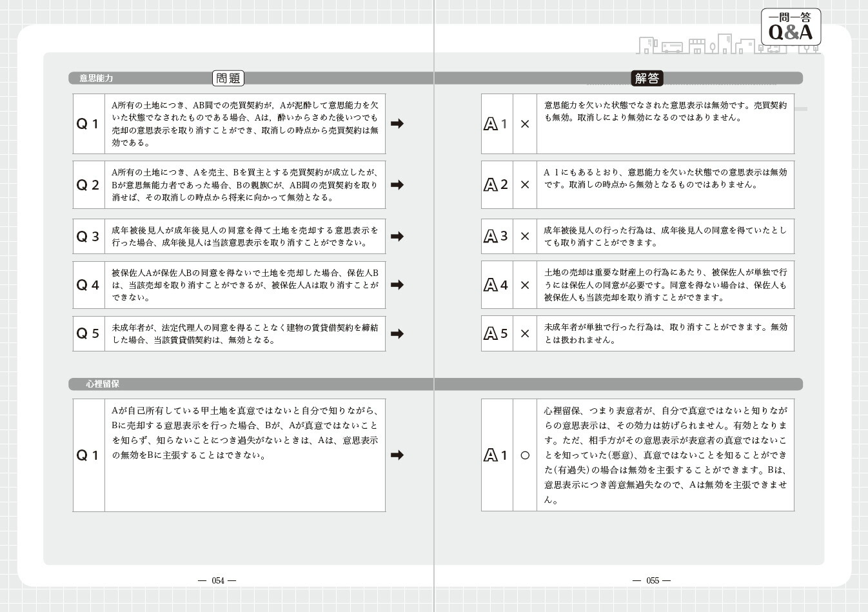Click the arrow next to Q1 of 意思能力
The width and height of the screenshot is (868, 612).
[x=397, y=124]
